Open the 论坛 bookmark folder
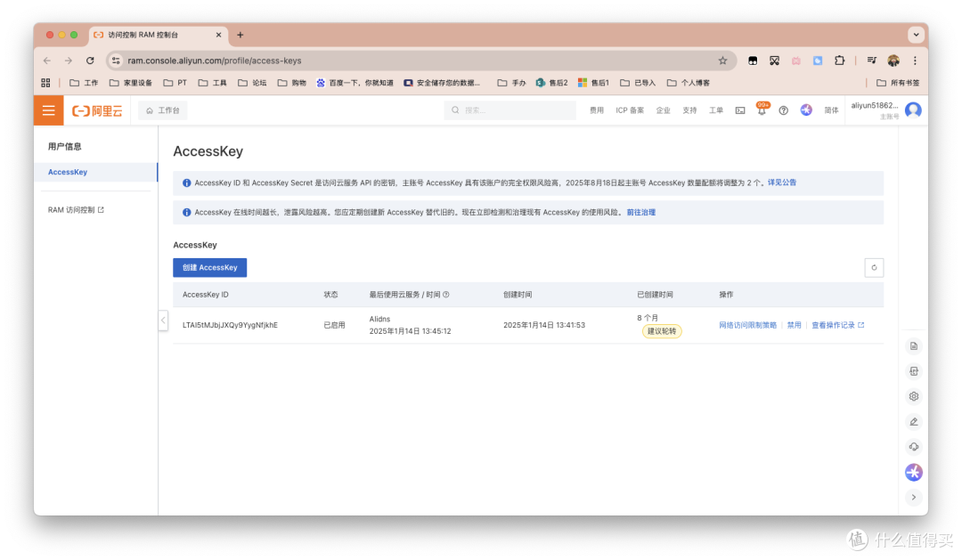Image resolution: width=962 pixels, height=560 pixels. point(252,83)
